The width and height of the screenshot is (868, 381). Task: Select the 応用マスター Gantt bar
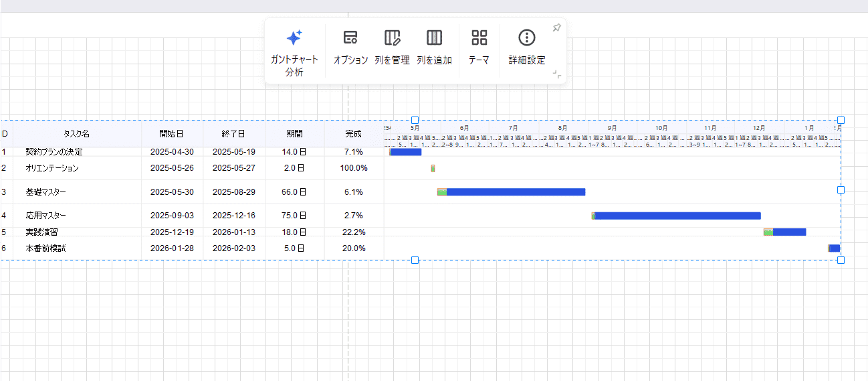pyautogui.click(x=677, y=216)
